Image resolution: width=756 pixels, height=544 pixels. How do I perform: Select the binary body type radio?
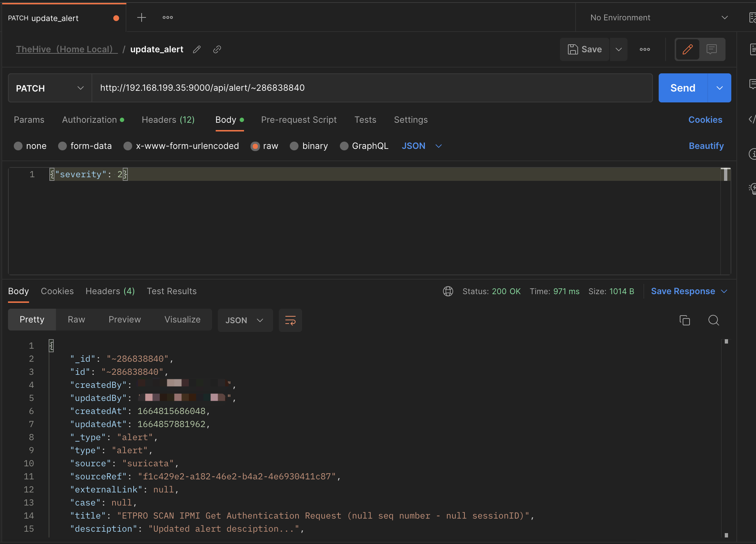pos(294,146)
